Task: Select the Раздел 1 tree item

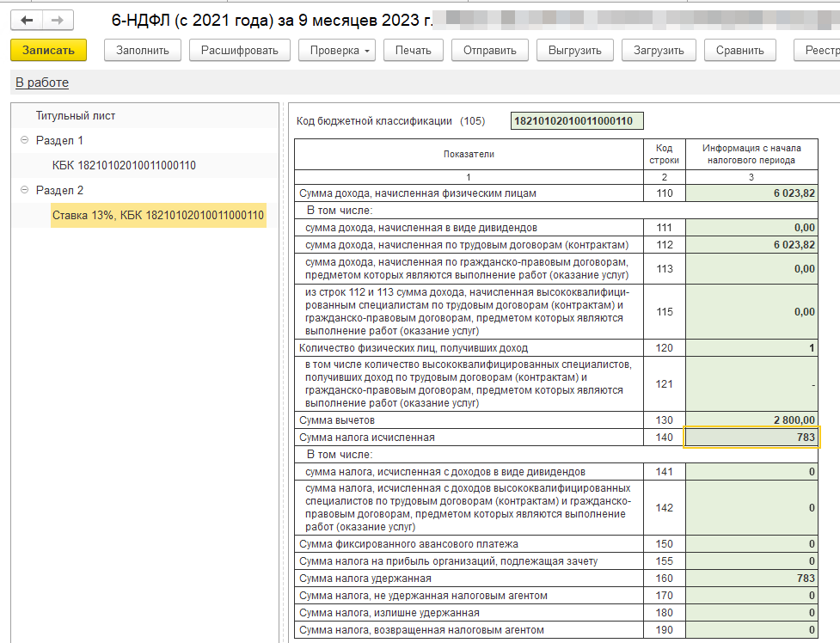Action: coord(59,140)
